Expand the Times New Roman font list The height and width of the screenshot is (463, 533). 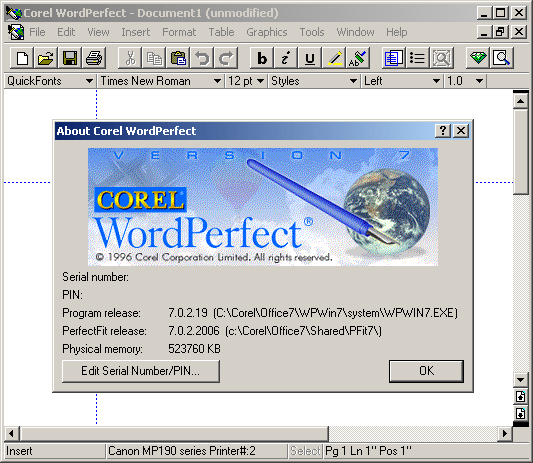point(160,81)
